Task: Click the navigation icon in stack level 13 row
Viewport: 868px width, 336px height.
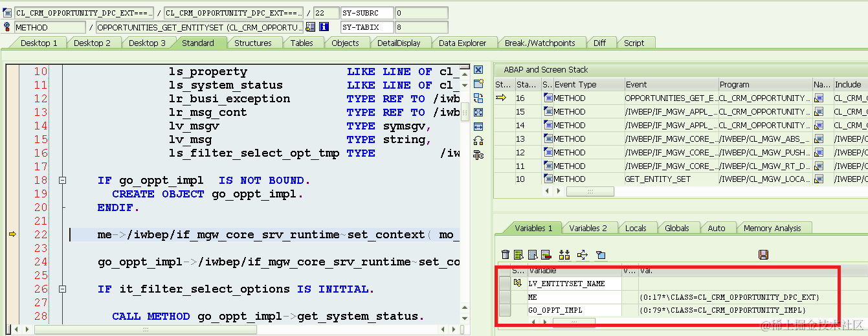Action: (818, 139)
